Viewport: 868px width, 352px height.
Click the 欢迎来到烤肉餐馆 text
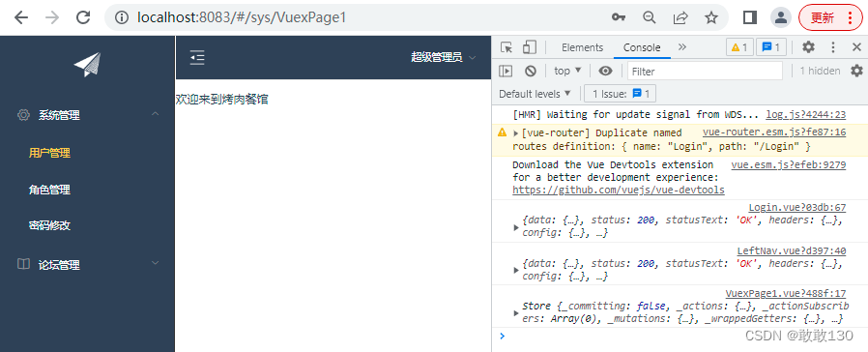222,100
